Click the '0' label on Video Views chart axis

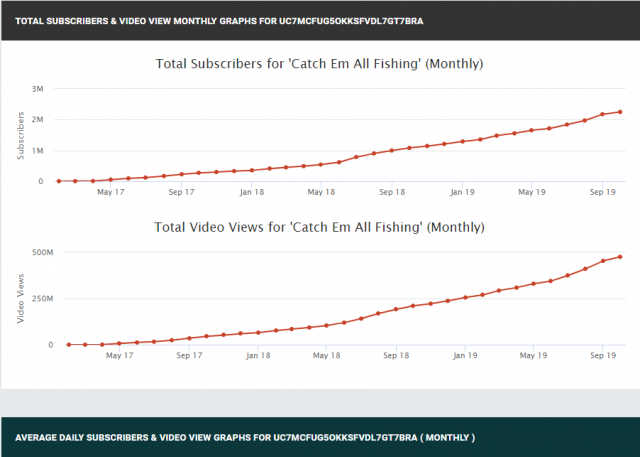51,345
